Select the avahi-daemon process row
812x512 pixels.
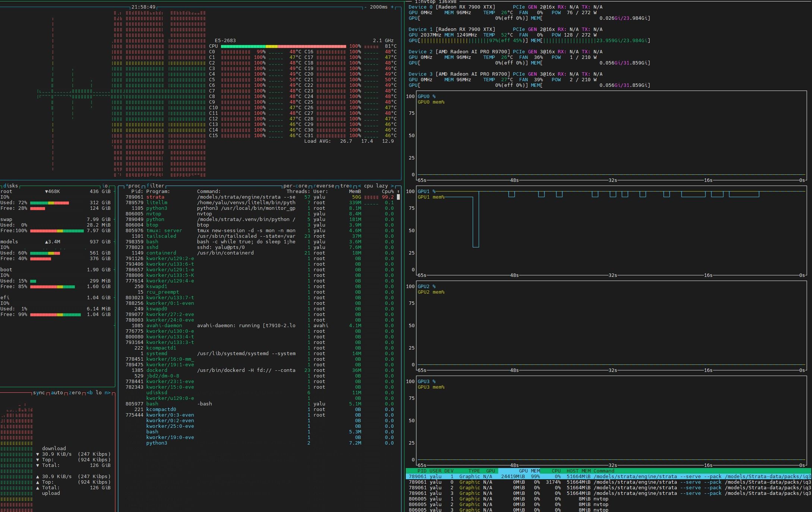tap(259, 326)
